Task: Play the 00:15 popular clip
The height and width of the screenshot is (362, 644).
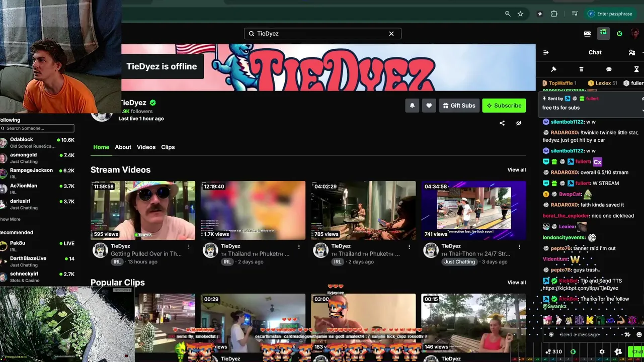Action: (473, 323)
